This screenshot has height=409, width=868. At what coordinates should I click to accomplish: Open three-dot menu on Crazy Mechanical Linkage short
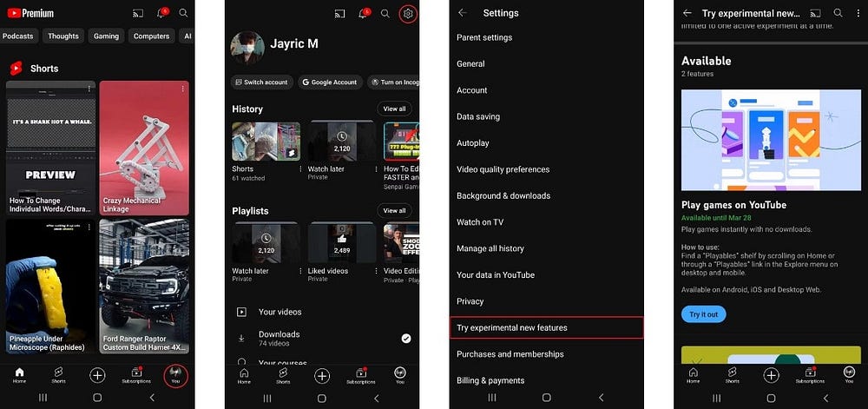click(x=184, y=89)
